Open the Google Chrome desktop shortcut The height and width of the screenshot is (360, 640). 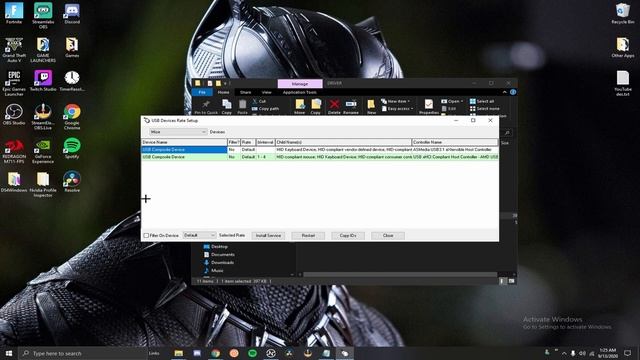click(72, 117)
